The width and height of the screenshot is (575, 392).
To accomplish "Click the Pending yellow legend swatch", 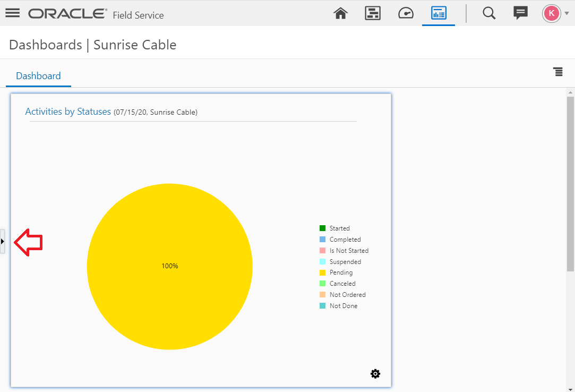I will click(322, 272).
